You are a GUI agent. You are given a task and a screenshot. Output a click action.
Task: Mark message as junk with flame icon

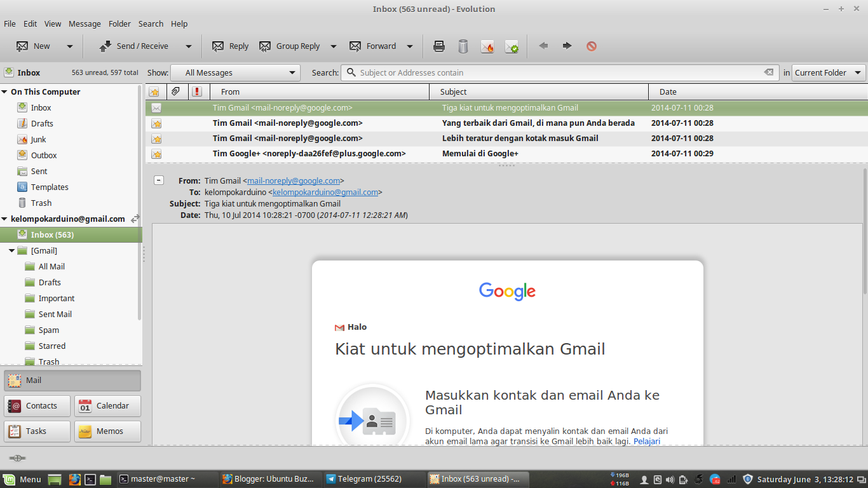click(487, 46)
